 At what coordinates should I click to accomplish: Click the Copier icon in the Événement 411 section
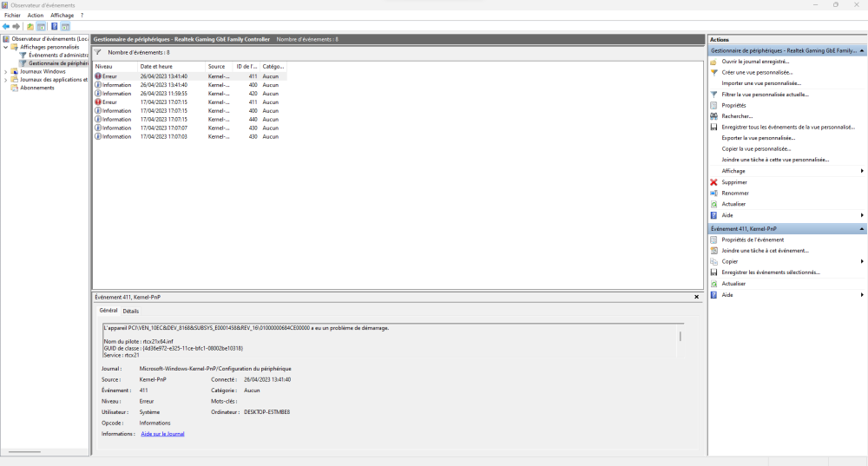(x=714, y=261)
